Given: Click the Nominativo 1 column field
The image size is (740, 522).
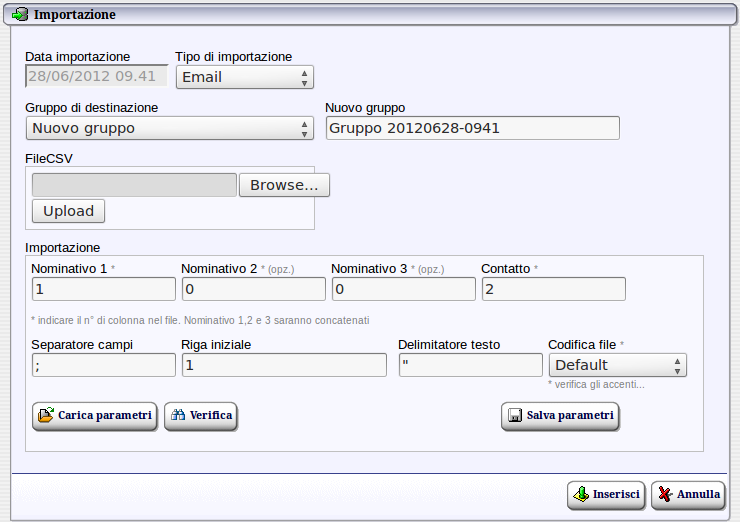Looking at the screenshot, I should pos(103,289).
